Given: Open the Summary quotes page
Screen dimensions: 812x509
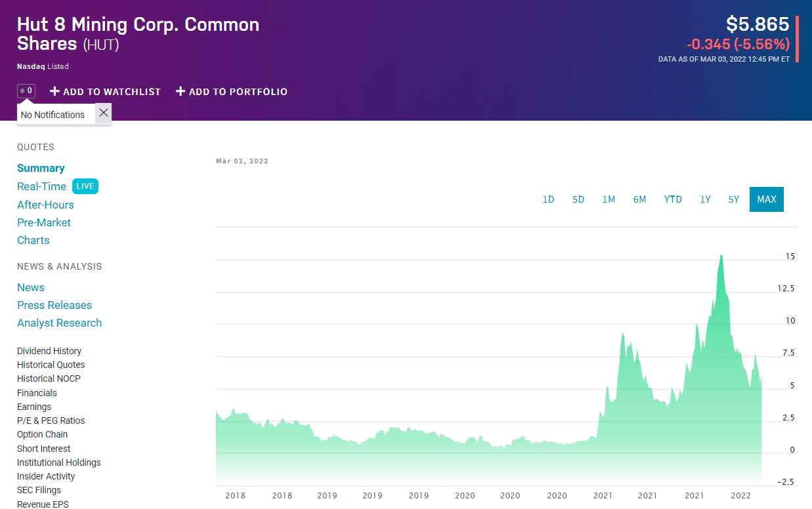Looking at the screenshot, I should 41,169.
